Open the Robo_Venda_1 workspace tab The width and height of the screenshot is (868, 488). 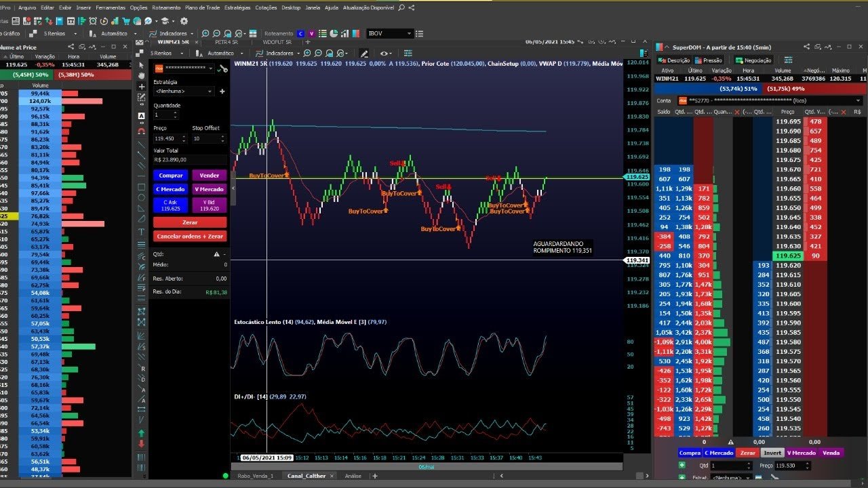pyautogui.click(x=255, y=476)
